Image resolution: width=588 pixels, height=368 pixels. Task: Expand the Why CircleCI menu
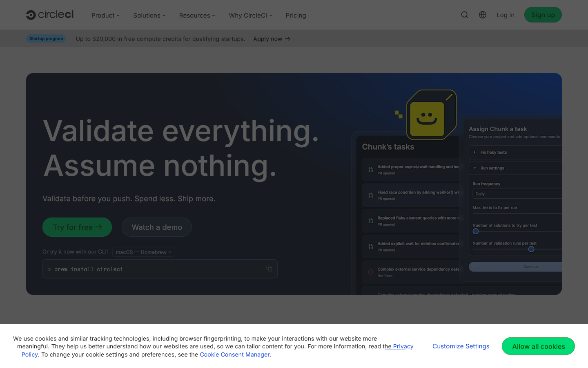[x=250, y=15]
